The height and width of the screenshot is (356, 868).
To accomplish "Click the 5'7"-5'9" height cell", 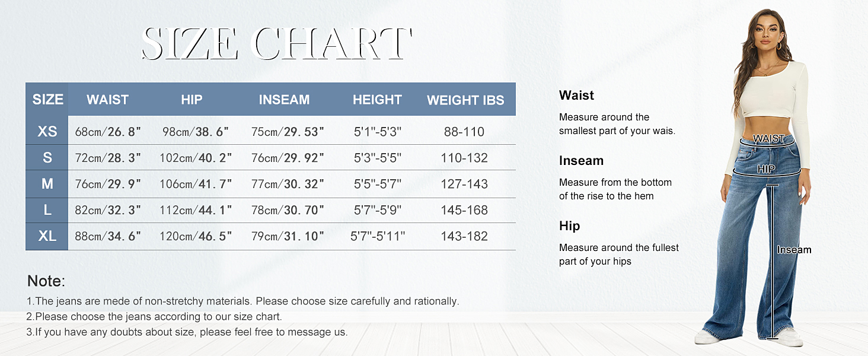I will click(378, 210).
